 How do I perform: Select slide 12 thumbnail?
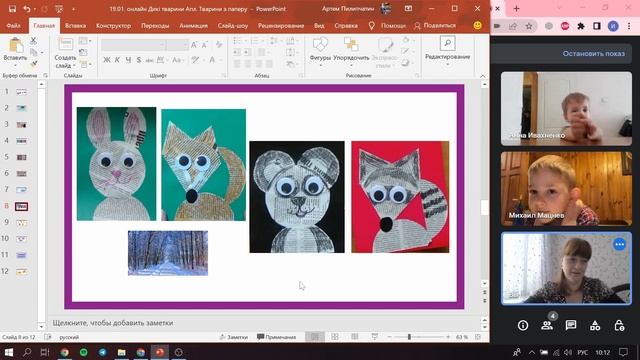point(22,271)
